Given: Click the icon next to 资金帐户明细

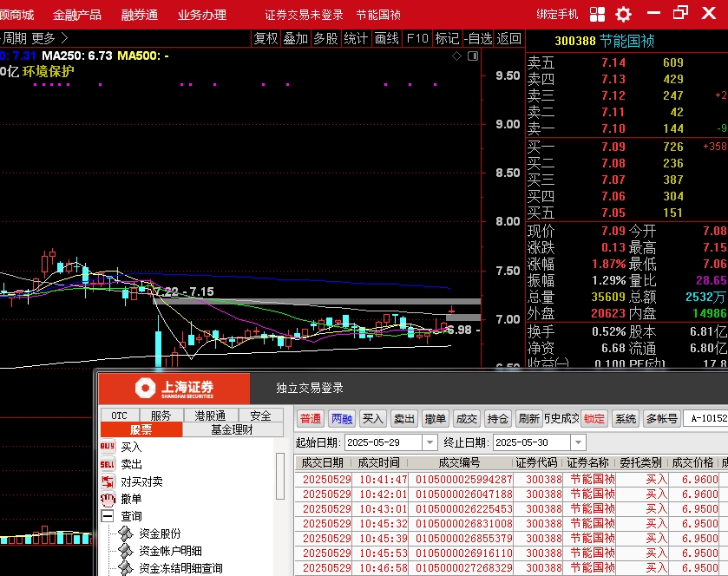Looking at the screenshot, I should click(125, 551).
